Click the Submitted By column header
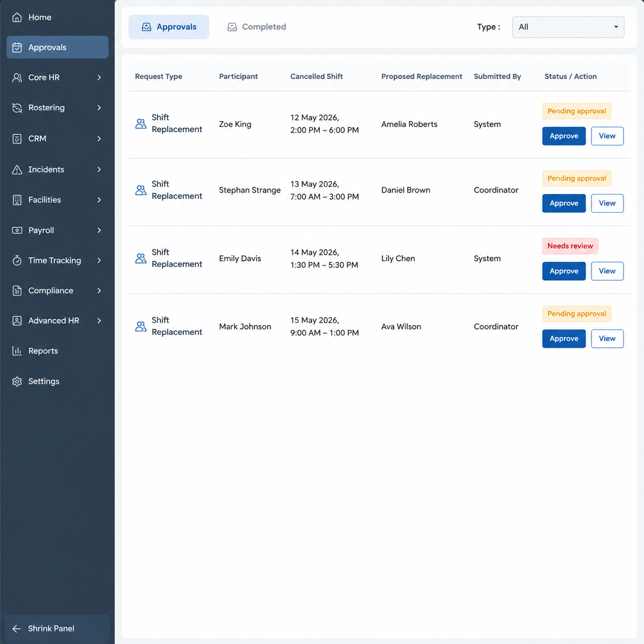Screen dimensions: 644x644 click(497, 77)
